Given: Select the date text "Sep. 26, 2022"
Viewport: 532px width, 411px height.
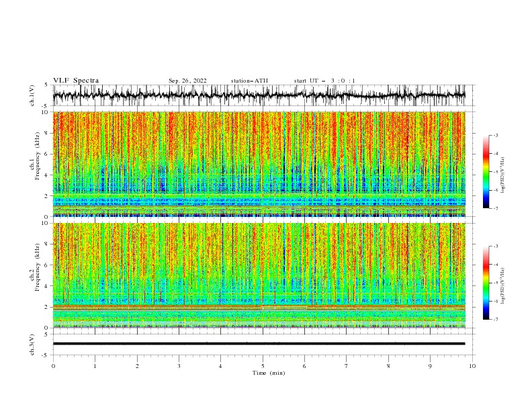Looking at the screenshot, I should [187, 81].
